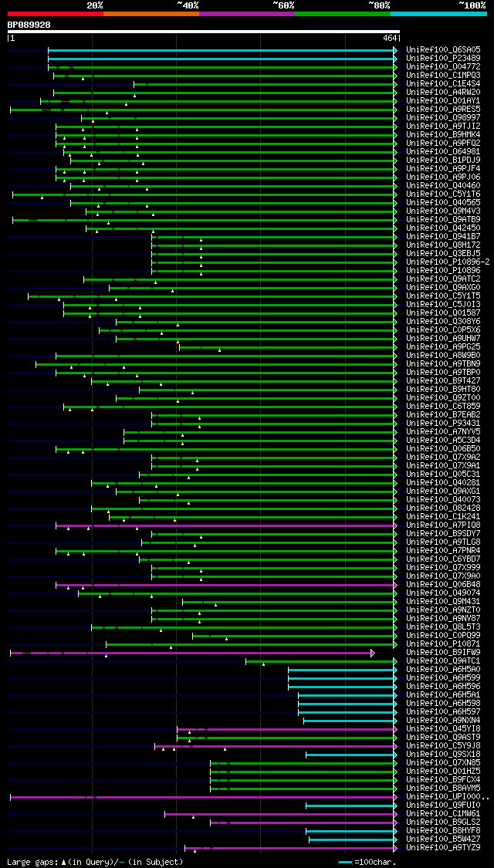494x868 pixels.
Task: Select the UniRef100_A9TYZ9 entry
Action: coord(443,847)
